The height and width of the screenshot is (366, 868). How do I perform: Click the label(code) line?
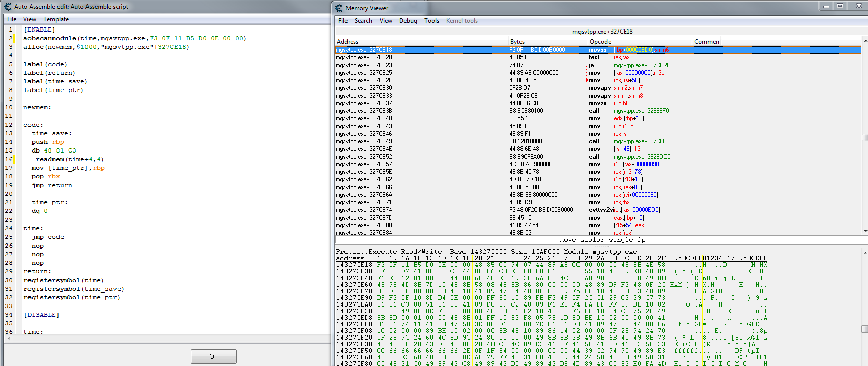[x=45, y=64]
